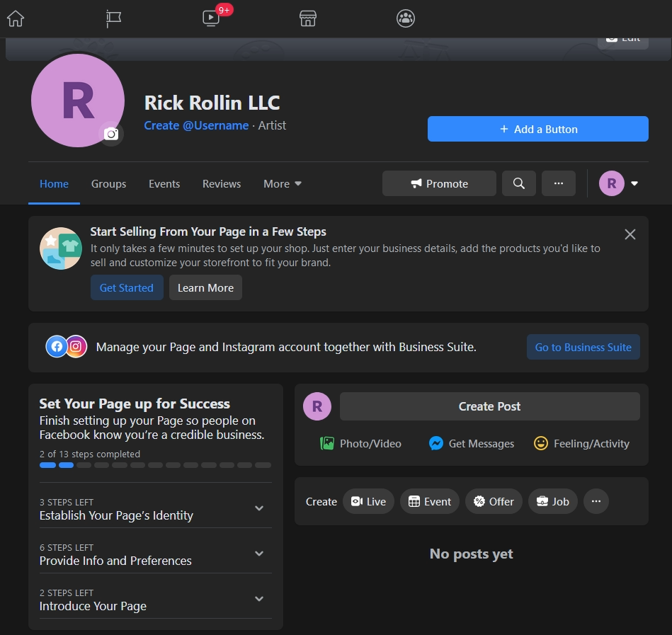Screen dimensions: 672x635
Task: Click the Promote button
Action: point(439,183)
